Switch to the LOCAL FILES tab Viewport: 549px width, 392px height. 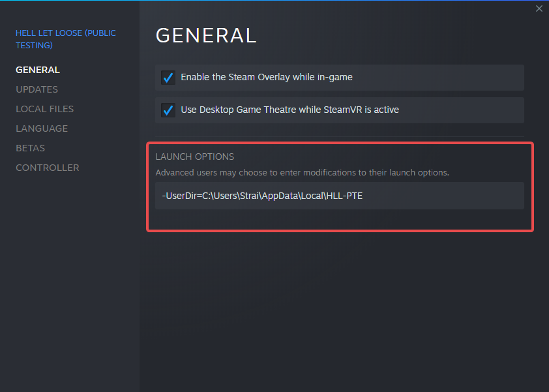click(44, 109)
